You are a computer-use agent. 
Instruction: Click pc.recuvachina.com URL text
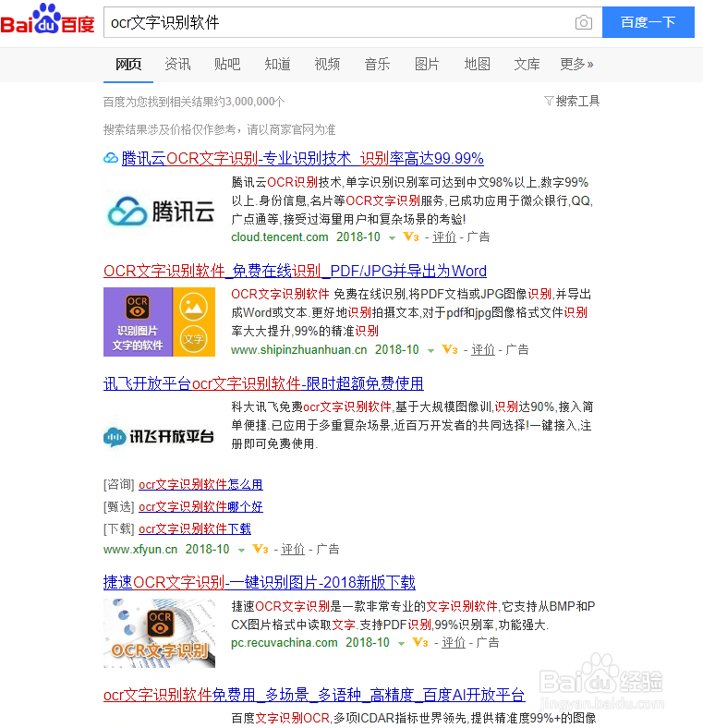click(x=285, y=643)
